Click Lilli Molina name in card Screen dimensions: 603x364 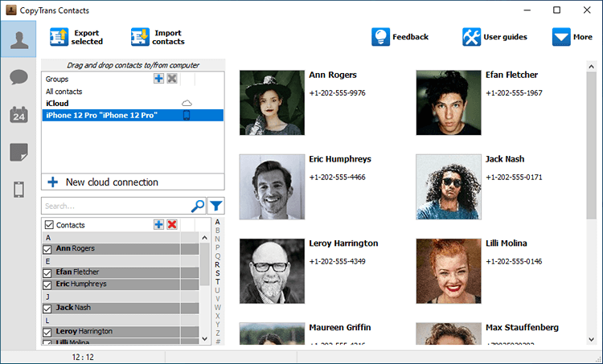(x=506, y=243)
